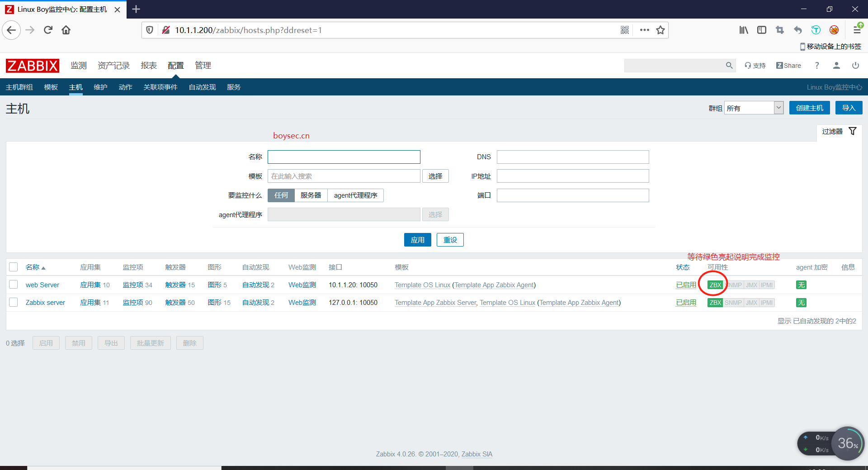Select the 服务器 monitoring option
This screenshot has height=470, width=868.
click(x=311, y=195)
